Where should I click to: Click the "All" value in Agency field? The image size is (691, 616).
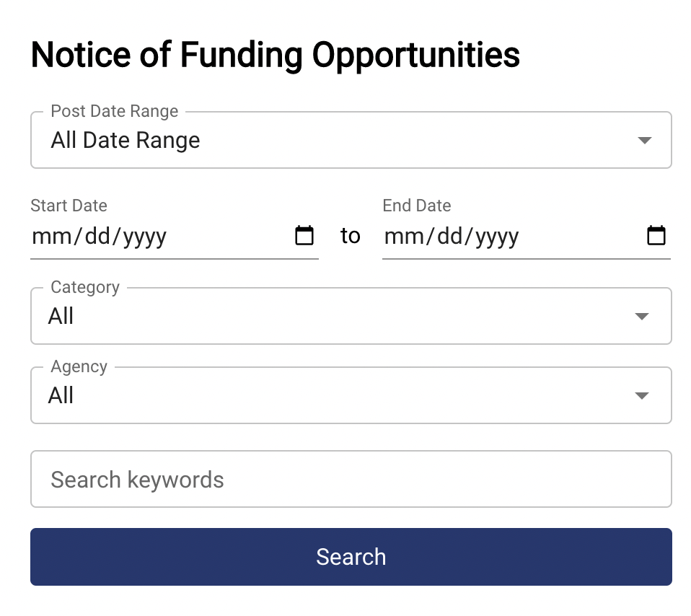61,395
